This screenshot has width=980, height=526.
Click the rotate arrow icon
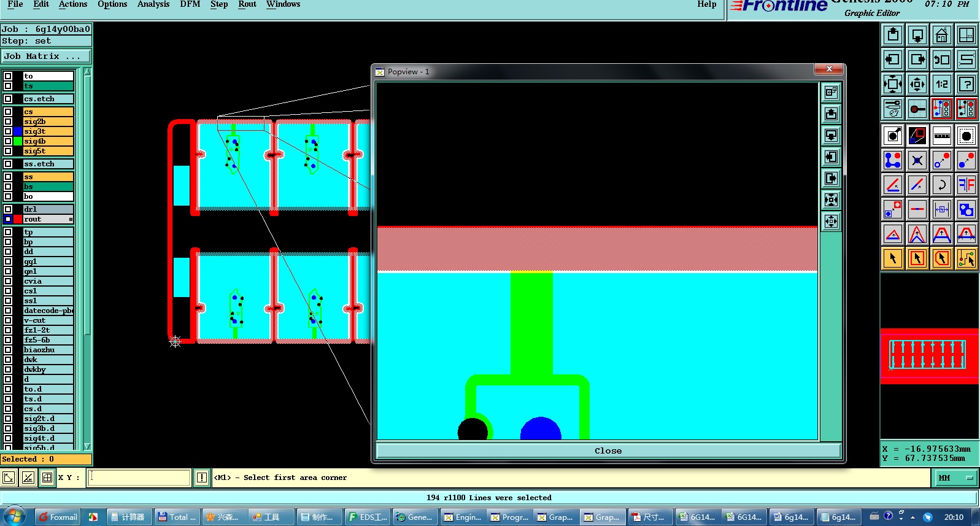[941, 185]
